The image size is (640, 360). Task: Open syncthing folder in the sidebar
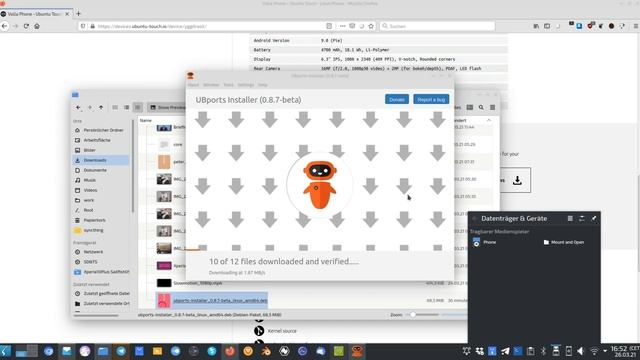click(x=101, y=230)
